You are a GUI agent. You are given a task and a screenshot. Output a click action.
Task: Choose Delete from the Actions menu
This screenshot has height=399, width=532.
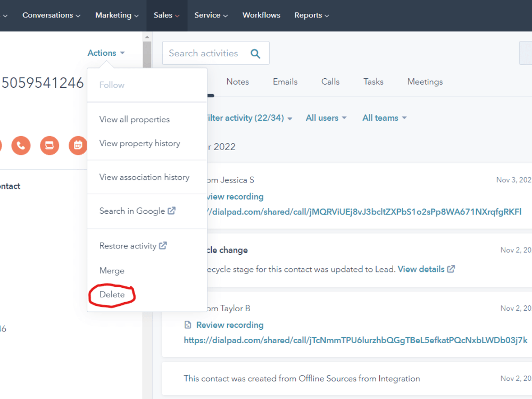pos(112,295)
